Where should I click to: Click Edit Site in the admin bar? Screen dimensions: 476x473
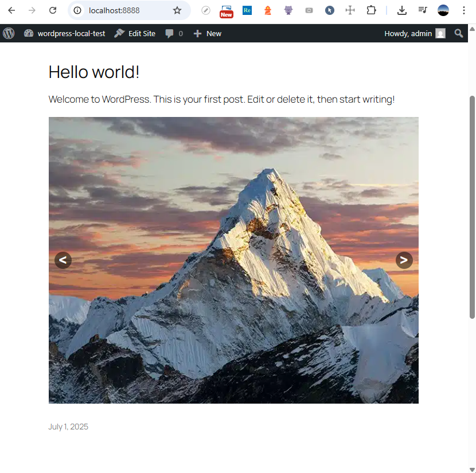[135, 33]
